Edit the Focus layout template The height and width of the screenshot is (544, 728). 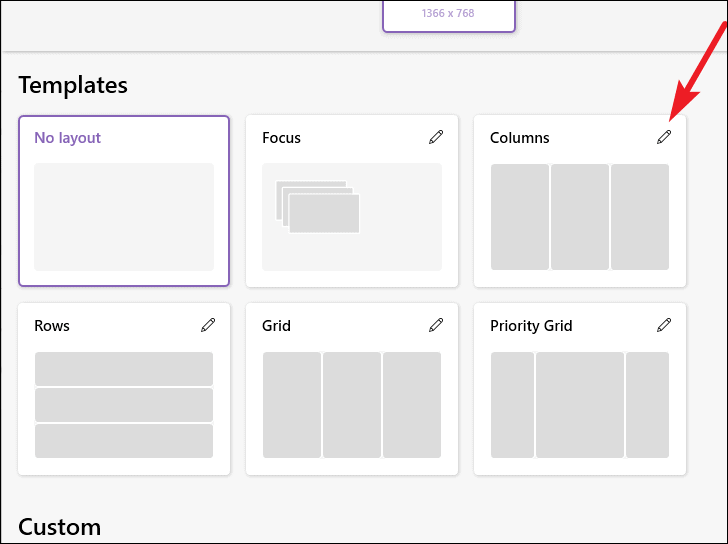point(436,137)
